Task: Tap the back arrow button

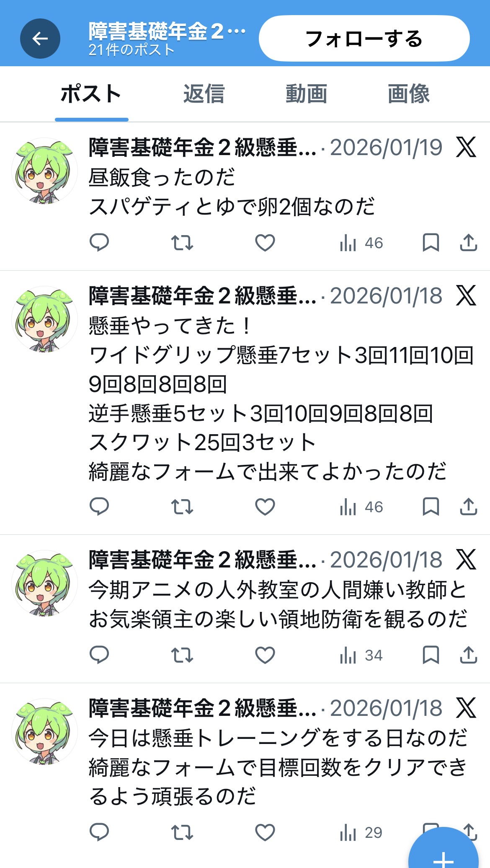Action: pyautogui.click(x=40, y=39)
